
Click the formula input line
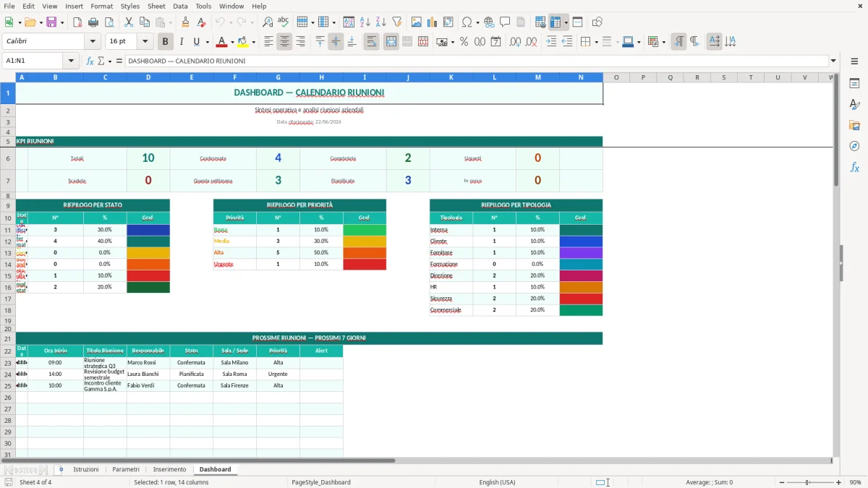pos(476,61)
